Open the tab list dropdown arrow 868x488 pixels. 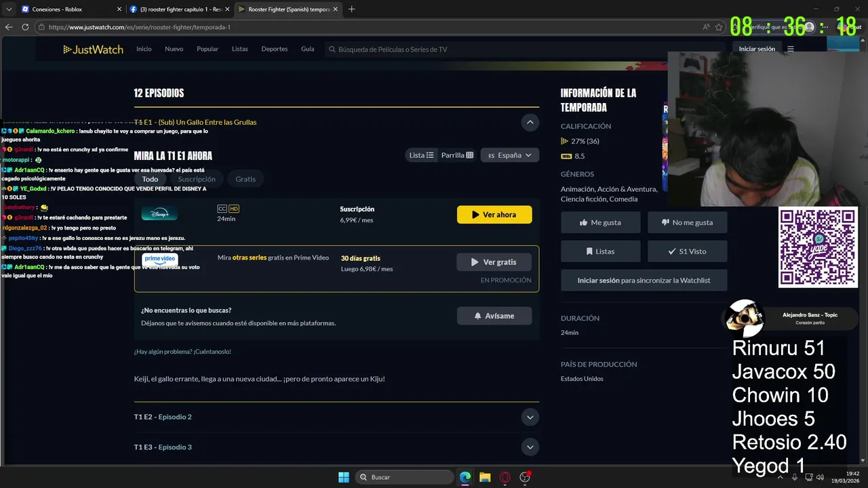(x=9, y=9)
